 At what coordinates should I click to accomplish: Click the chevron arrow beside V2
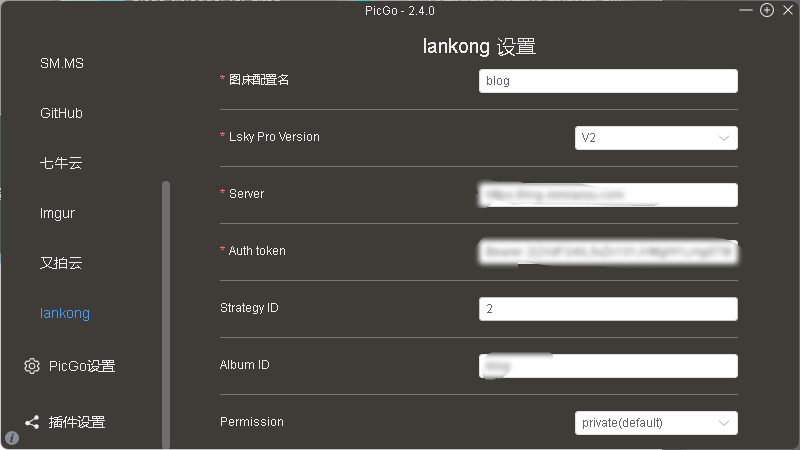pos(724,138)
